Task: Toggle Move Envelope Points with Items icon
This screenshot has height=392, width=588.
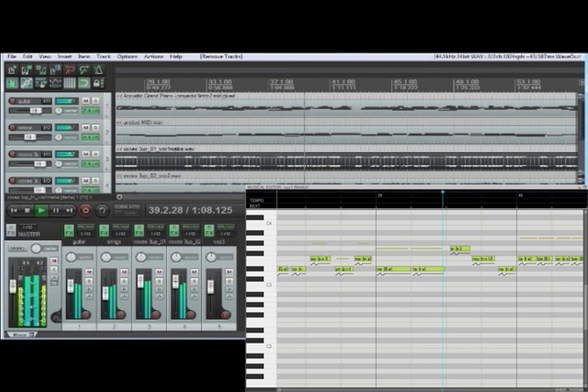Action: (55, 83)
